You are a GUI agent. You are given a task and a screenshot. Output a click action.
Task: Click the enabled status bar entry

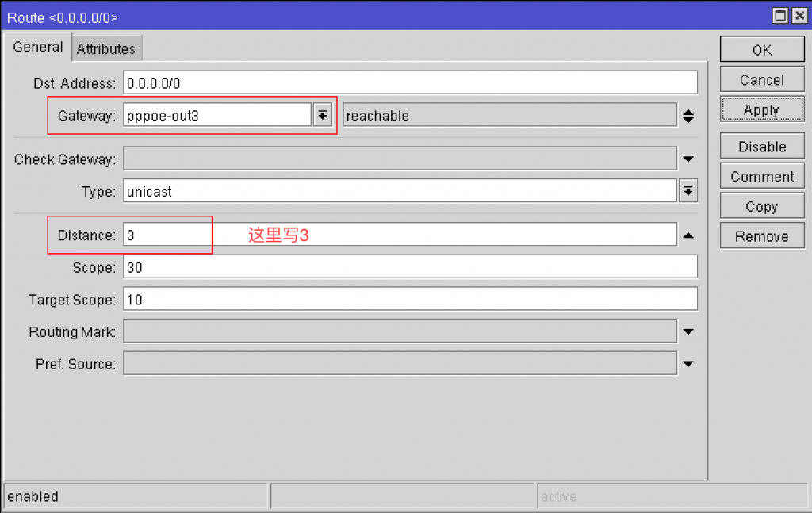[x=136, y=496]
